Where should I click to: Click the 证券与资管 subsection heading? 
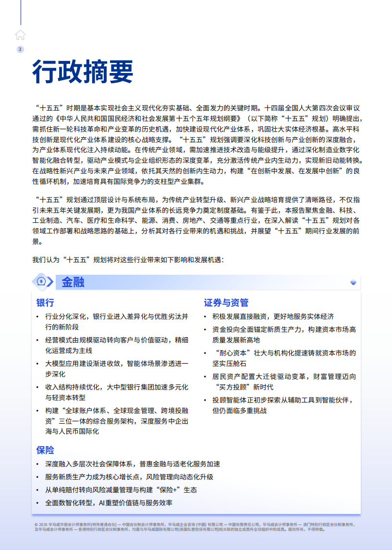click(x=226, y=303)
